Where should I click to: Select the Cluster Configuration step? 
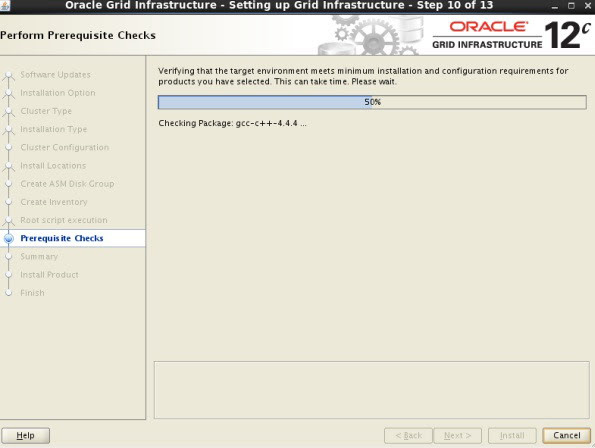65,147
